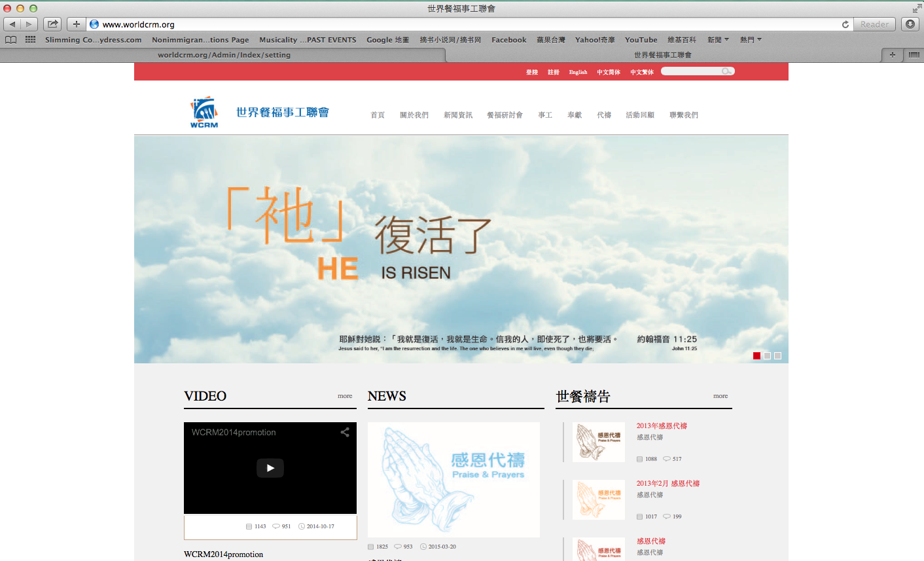
Task: Switch site language to 中文简体
Action: tap(609, 72)
